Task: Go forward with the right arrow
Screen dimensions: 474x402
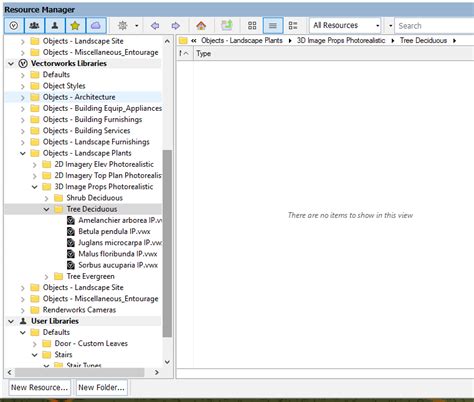Action: click(x=176, y=26)
